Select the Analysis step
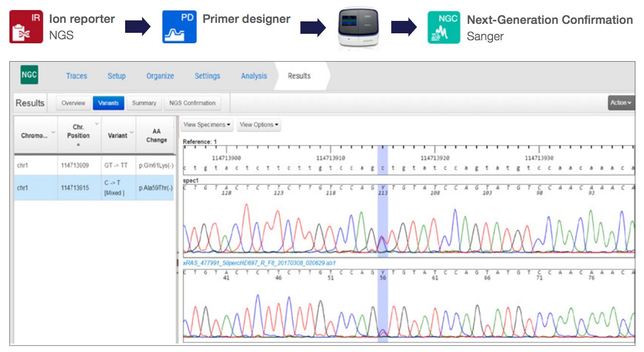644x352 pixels. pyautogui.click(x=254, y=76)
